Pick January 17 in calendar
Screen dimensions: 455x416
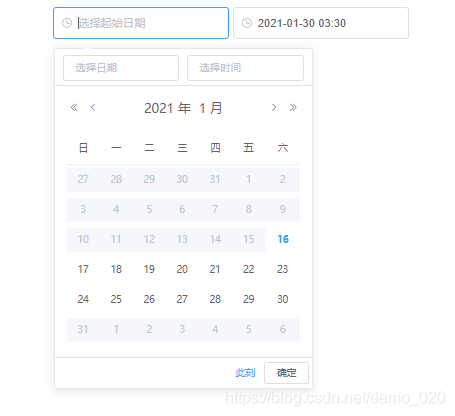[x=83, y=269]
